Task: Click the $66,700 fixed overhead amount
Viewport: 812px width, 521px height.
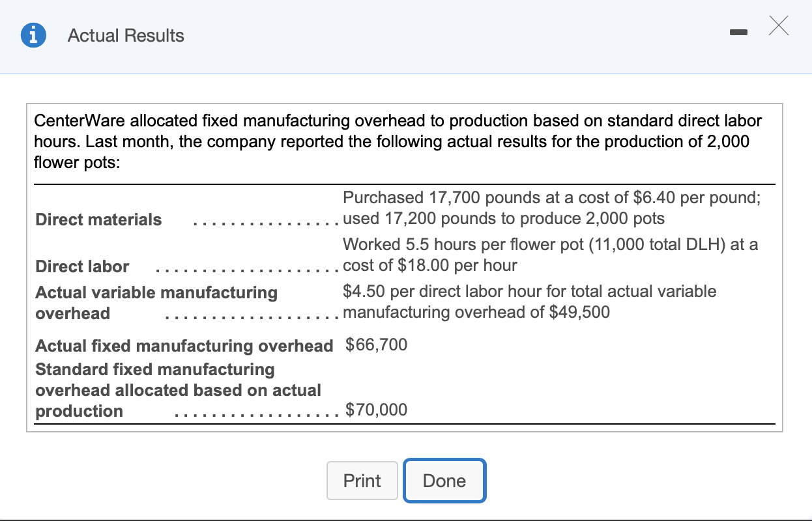Action: [x=377, y=345]
